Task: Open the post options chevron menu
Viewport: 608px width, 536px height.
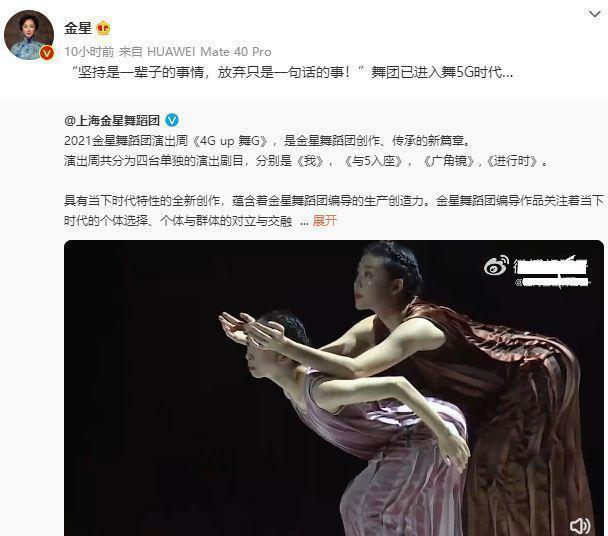Action: [x=594, y=15]
